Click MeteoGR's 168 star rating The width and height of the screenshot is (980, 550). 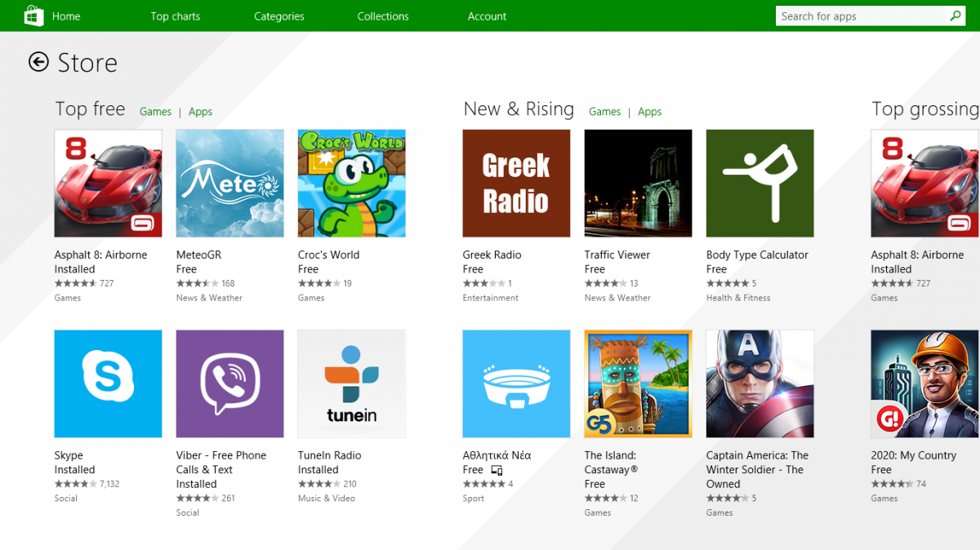(205, 283)
